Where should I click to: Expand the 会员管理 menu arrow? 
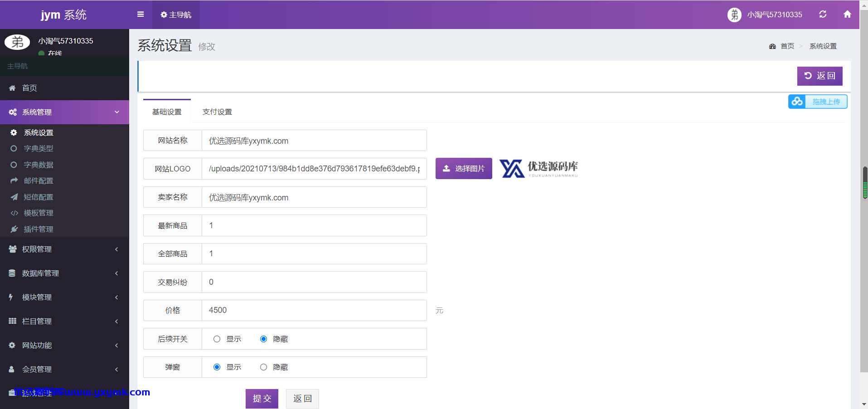click(116, 370)
